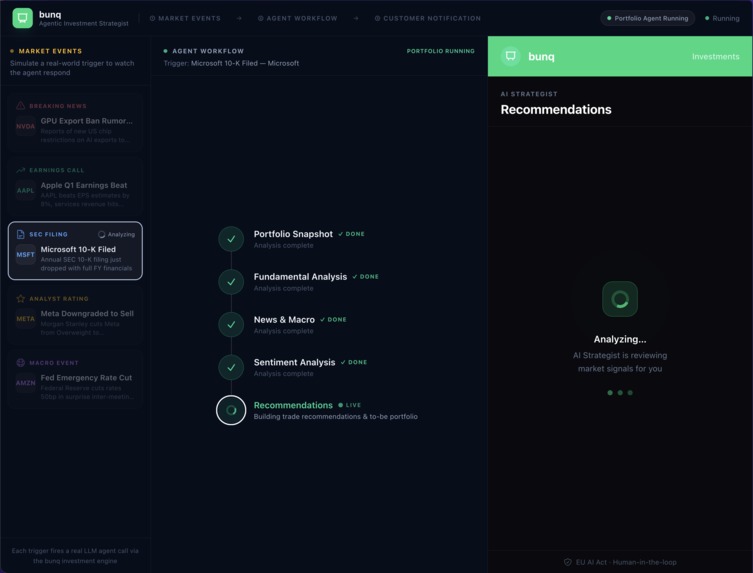The height and width of the screenshot is (573, 753).
Task: Click the AAPL ticker badge
Action: tap(25, 191)
